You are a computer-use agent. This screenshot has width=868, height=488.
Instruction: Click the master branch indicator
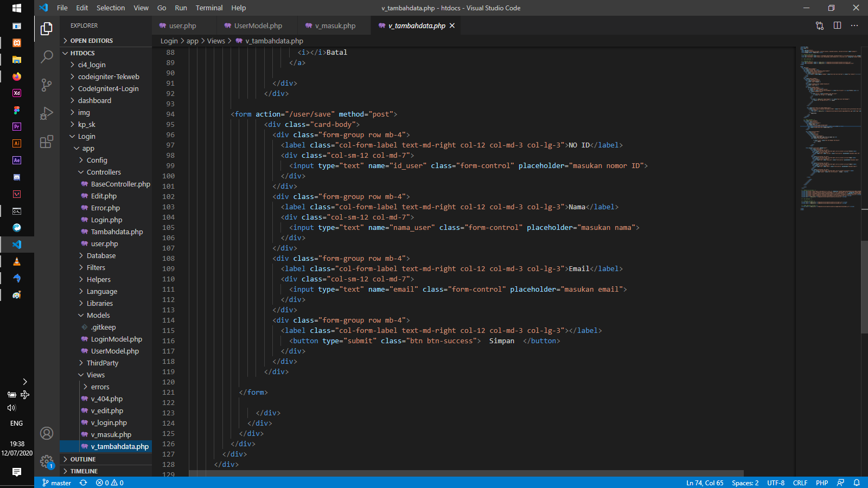pyautogui.click(x=56, y=483)
